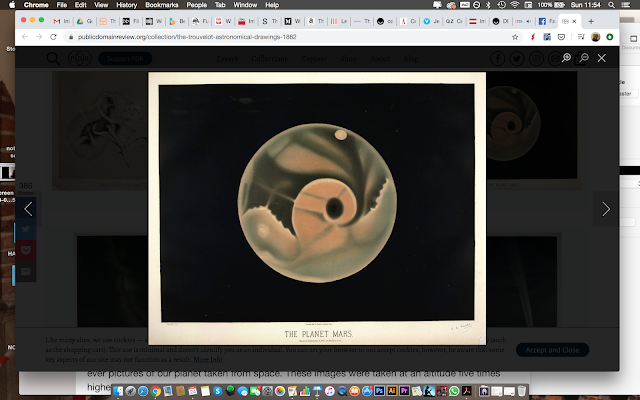Open Time Machine menu bar icon
The height and width of the screenshot is (400, 640).
(x=501, y=5)
